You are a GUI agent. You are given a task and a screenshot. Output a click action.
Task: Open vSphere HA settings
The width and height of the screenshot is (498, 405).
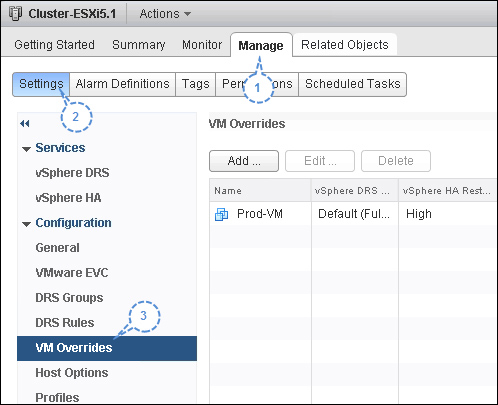(x=68, y=198)
